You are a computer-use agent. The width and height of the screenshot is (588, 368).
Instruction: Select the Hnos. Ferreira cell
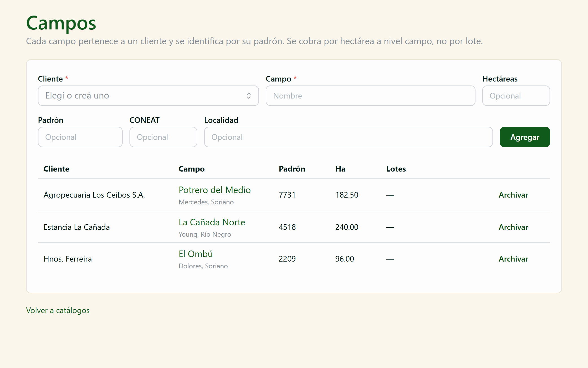pyautogui.click(x=68, y=259)
